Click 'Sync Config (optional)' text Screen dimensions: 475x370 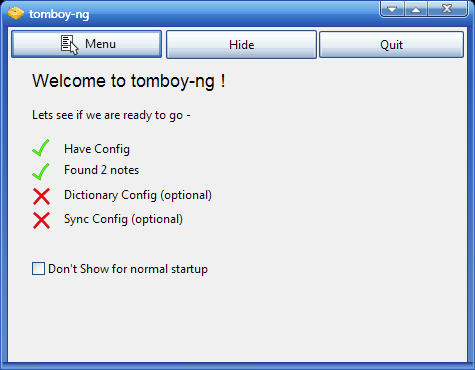(123, 219)
